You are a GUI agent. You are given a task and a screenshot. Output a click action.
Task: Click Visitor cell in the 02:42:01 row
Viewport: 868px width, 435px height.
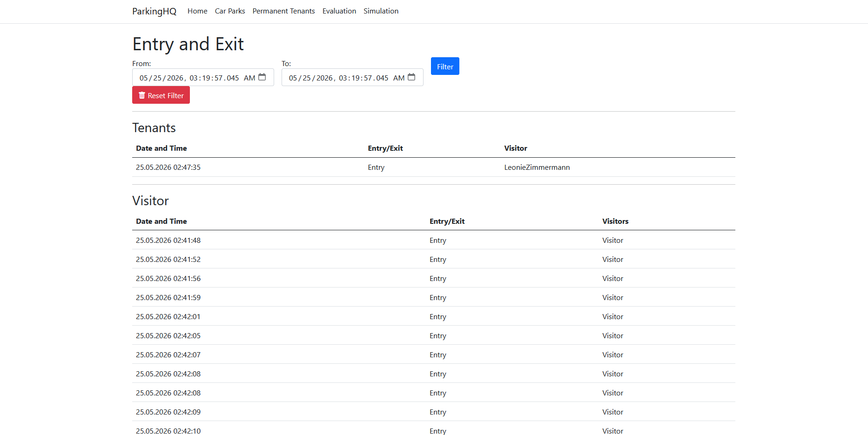tap(612, 317)
